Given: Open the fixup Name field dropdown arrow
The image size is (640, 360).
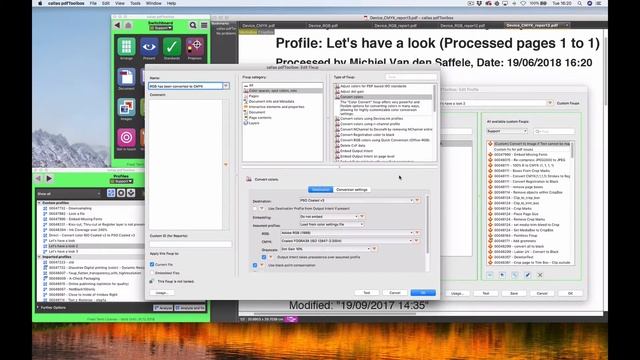Looking at the screenshot, I should (x=226, y=86).
